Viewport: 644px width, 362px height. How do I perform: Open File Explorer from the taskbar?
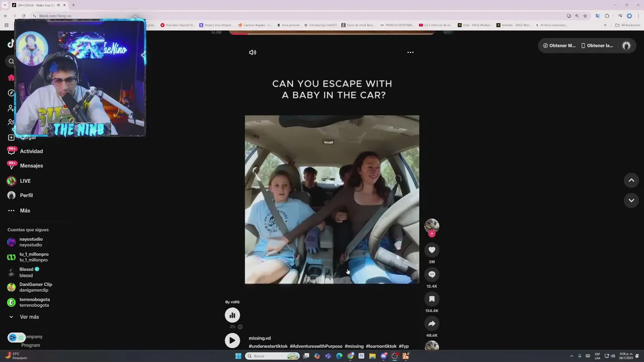point(372,356)
